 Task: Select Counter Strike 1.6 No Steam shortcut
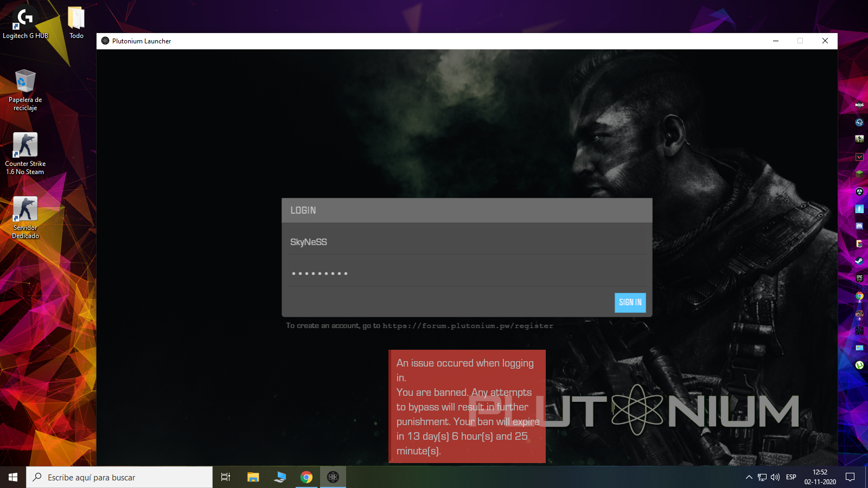click(25, 154)
